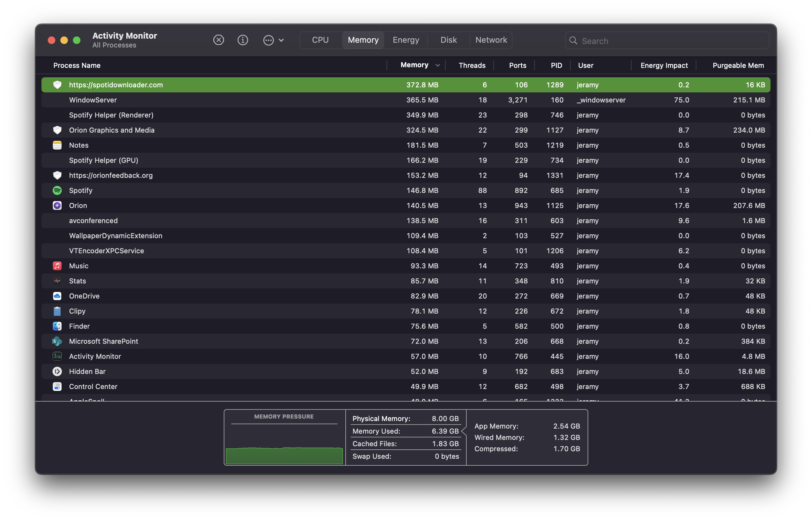Open the ellipsis options dropdown menu
This screenshot has width=812, height=521.
coord(268,40)
